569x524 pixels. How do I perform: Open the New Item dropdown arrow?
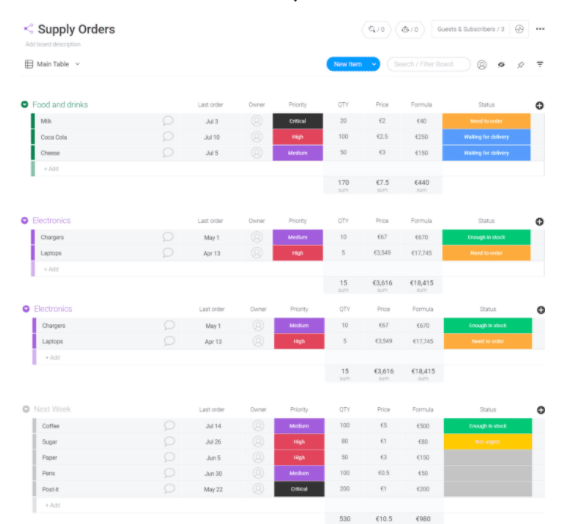tap(374, 64)
